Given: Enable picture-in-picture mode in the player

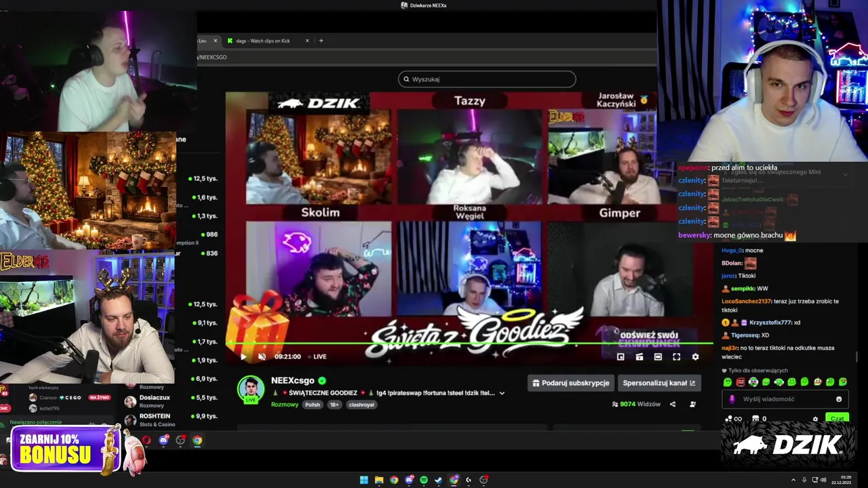Looking at the screenshot, I should (x=620, y=357).
